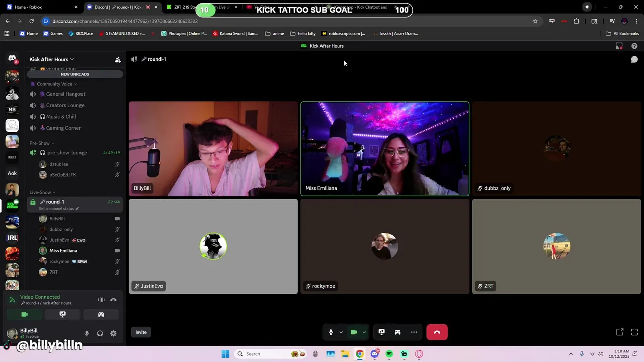Start an activity in the call controls

pyautogui.click(x=397, y=332)
